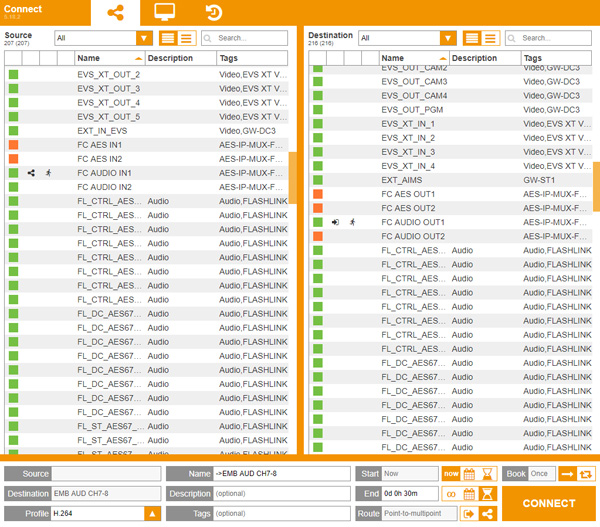Select destination EVS_XT_IN_3
Image resolution: width=600 pixels, height=527 pixels.
coord(451,152)
